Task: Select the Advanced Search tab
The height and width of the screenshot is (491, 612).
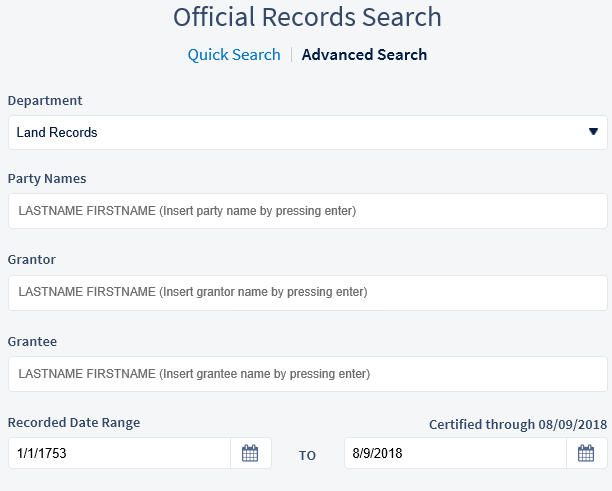Action: pos(364,55)
